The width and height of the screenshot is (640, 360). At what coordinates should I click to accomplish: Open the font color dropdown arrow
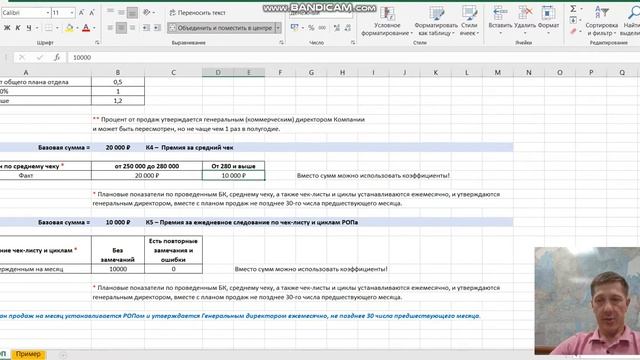click(94, 28)
